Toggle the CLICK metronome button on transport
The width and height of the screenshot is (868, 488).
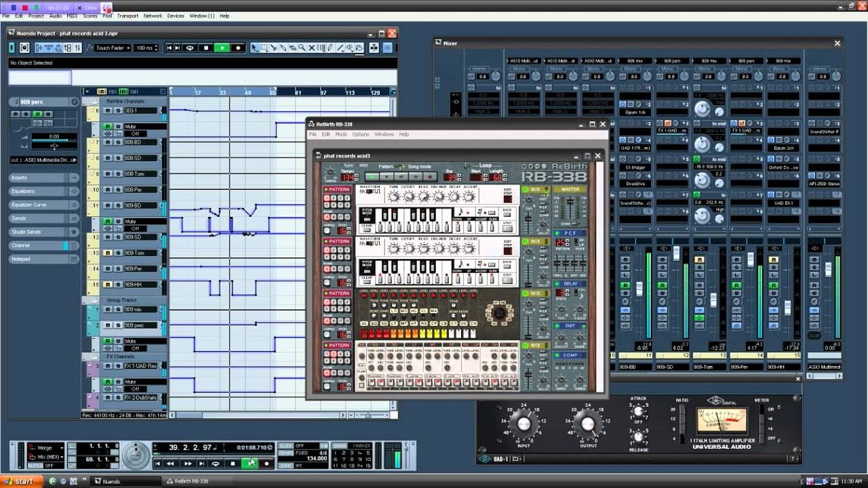click(x=285, y=446)
